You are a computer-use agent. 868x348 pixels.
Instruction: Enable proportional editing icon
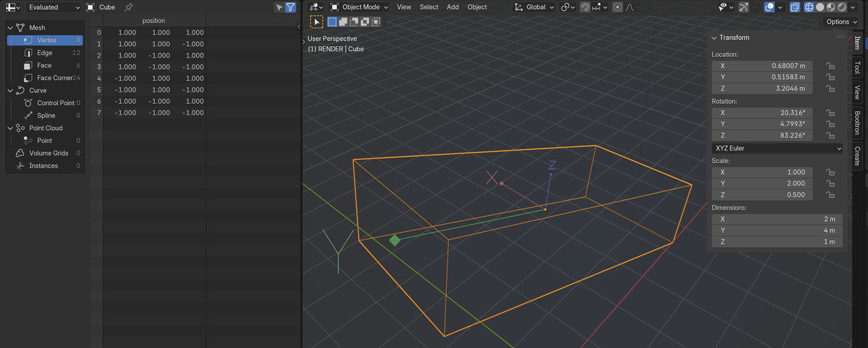[x=617, y=7]
